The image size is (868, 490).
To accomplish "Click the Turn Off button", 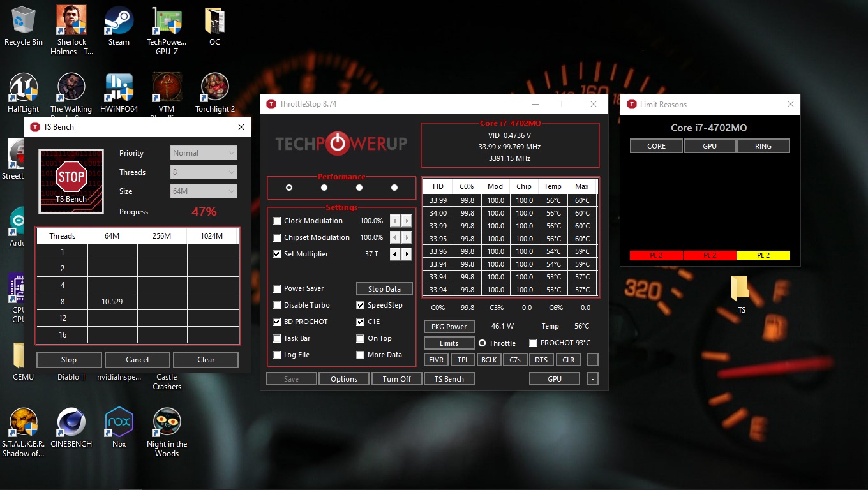I will 397,379.
